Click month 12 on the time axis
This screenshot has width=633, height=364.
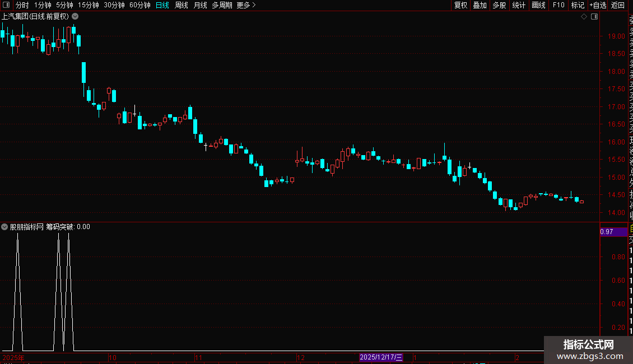pyautogui.click(x=301, y=357)
